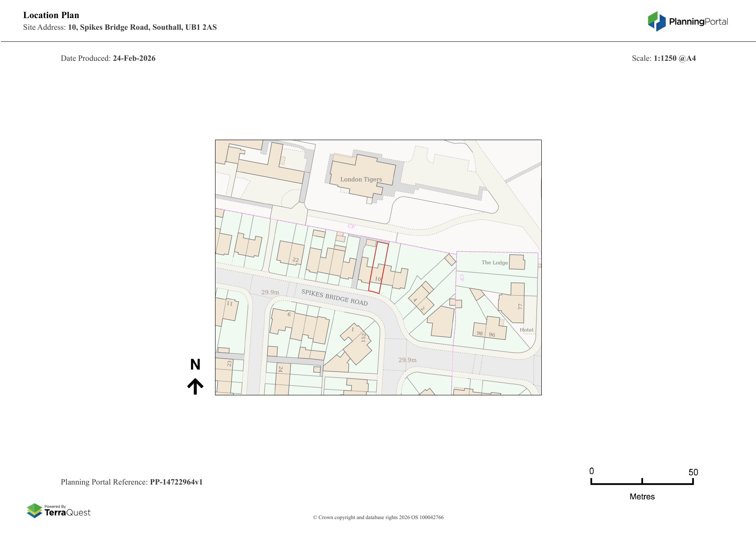The image size is (756, 535).
Task: Click the London Tigers building label
Action: 361,179
